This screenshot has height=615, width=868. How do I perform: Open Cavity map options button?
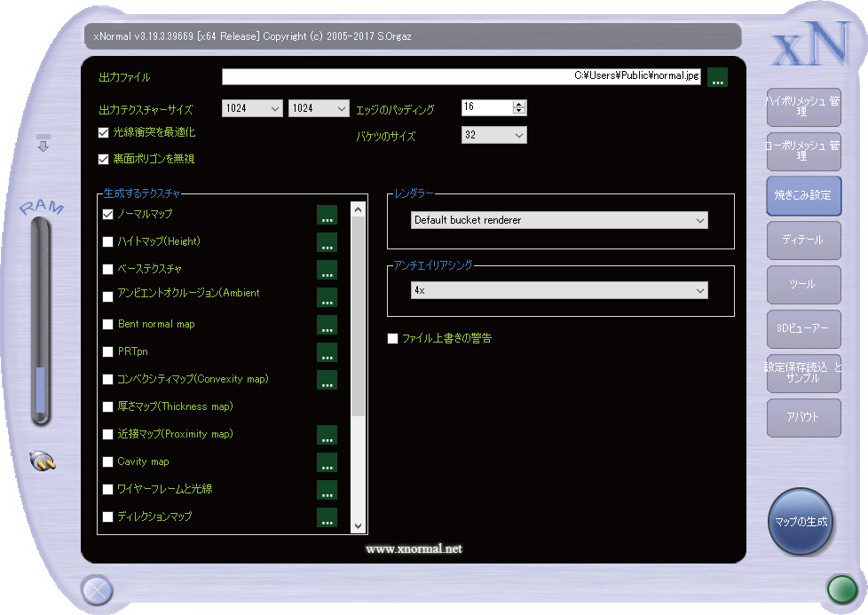(x=327, y=462)
